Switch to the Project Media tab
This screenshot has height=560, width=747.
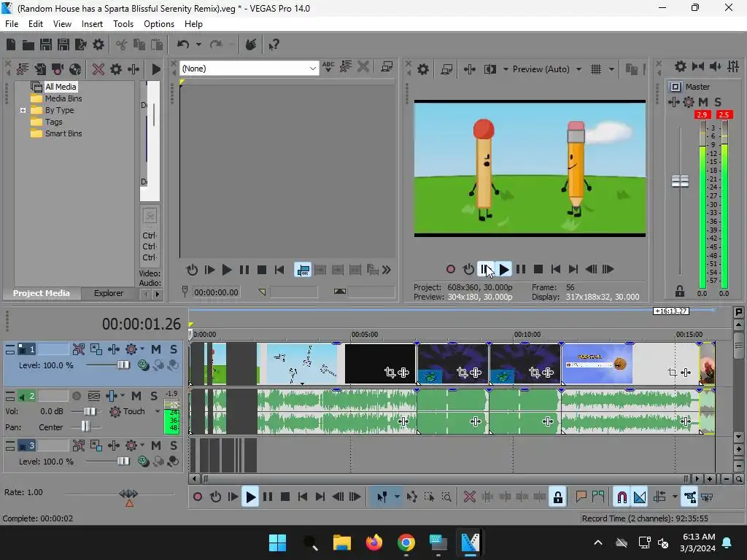pos(42,293)
